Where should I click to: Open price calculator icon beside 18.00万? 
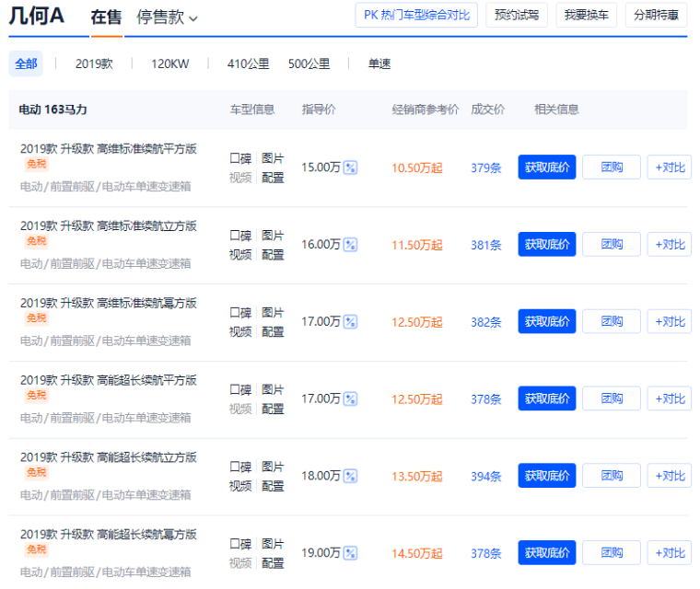[x=350, y=476]
